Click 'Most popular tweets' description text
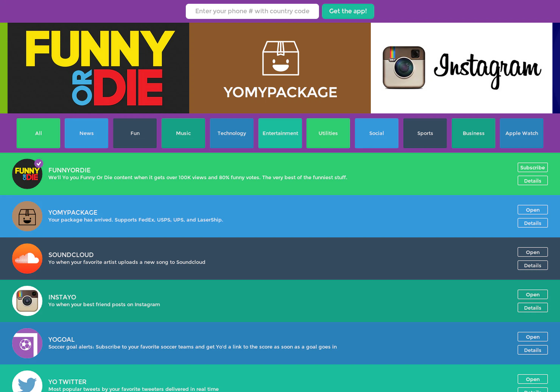 click(134, 389)
